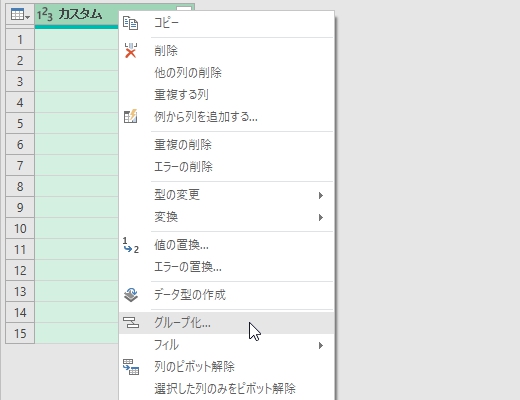This screenshot has width=520, height=400.
Task: Open the フィル submenu
Action: (226, 345)
